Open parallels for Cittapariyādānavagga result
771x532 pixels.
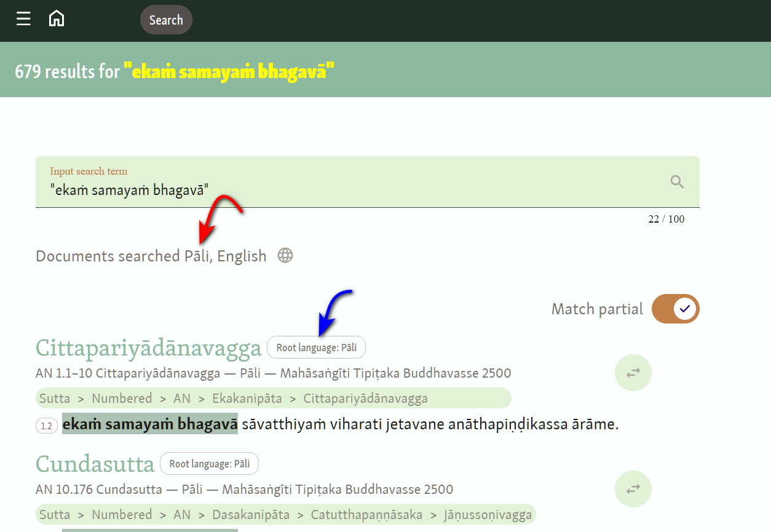point(633,373)
